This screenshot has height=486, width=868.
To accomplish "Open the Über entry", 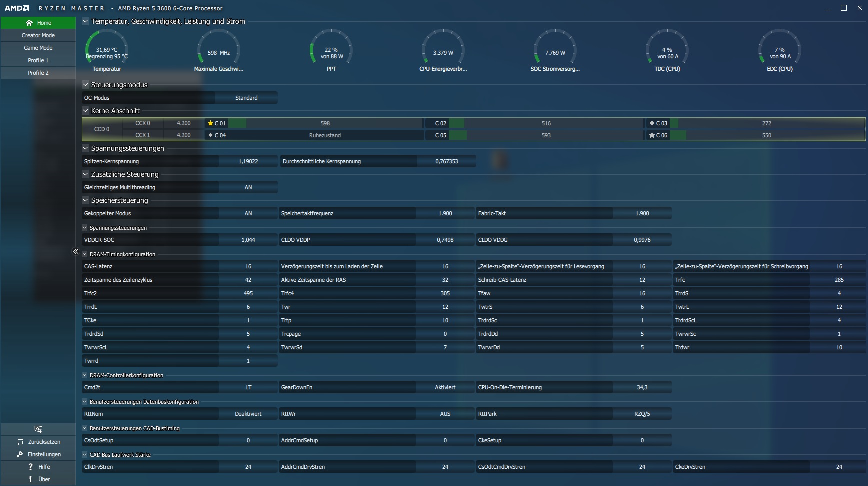I will [38, 479].
